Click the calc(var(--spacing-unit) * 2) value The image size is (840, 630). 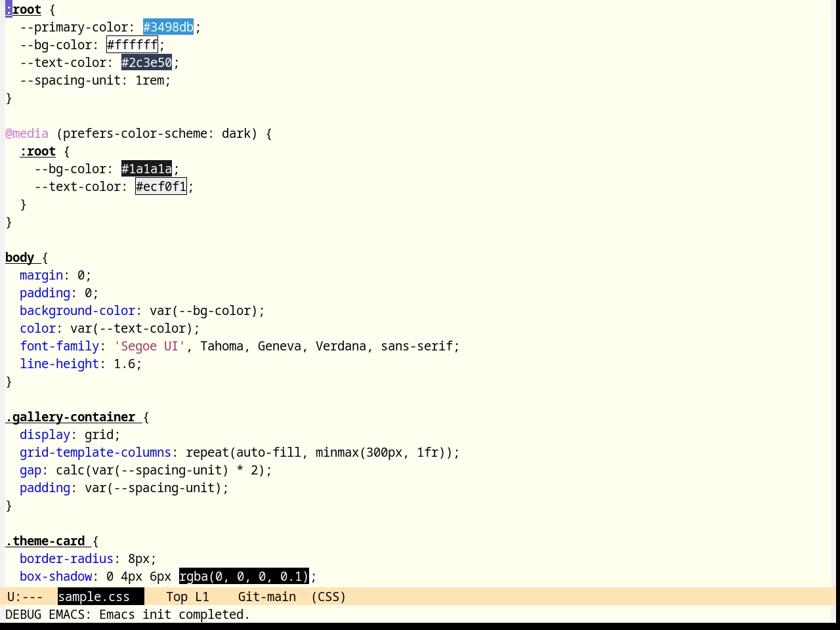coord(160,470)
